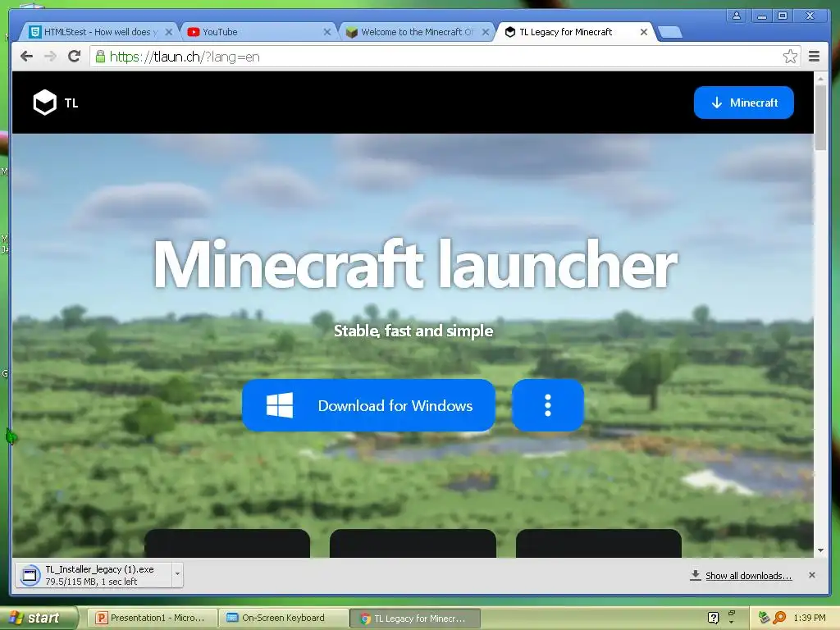Click scrollbar up arrow

820,79
